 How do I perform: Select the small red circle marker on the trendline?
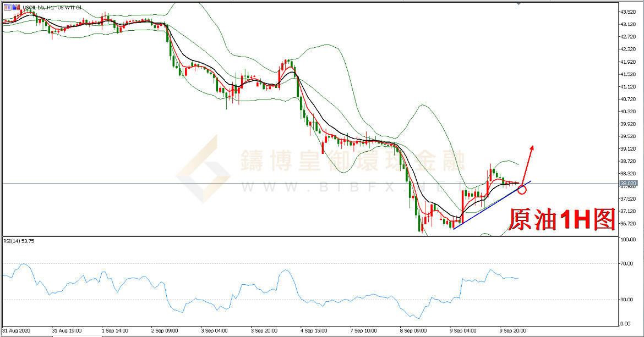click(x=522, y=190)
